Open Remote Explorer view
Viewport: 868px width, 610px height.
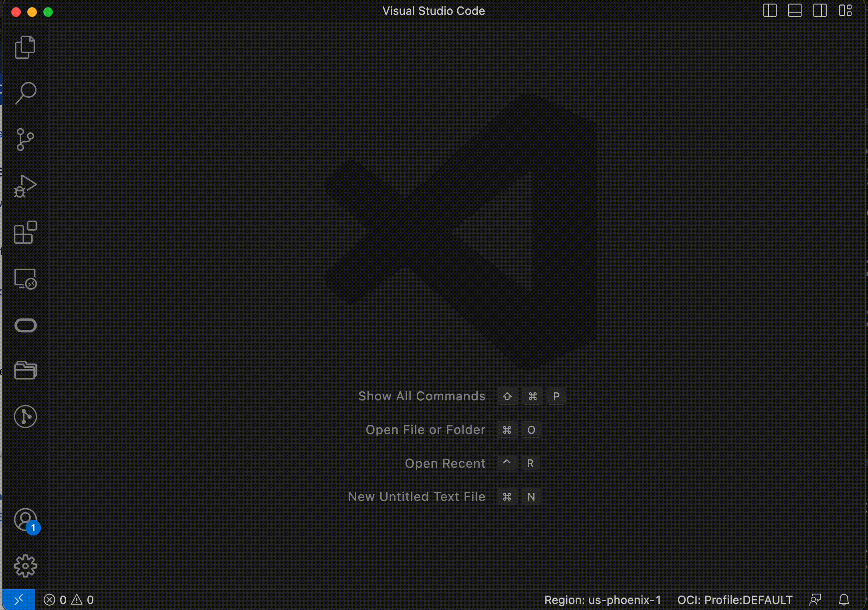pos(25,279)
